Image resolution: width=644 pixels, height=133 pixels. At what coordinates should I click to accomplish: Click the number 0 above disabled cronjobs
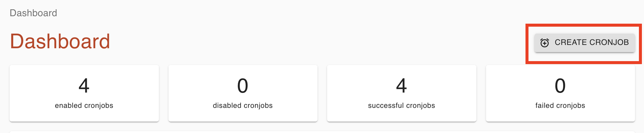click(243, 86)
